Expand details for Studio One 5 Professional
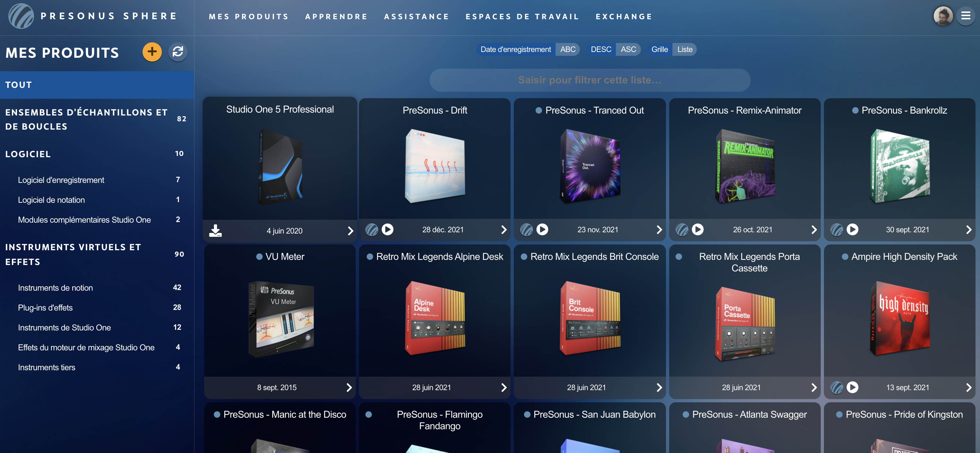Image resolution: width=980 pixels, height=453 pixels. [x=350, y=231]
